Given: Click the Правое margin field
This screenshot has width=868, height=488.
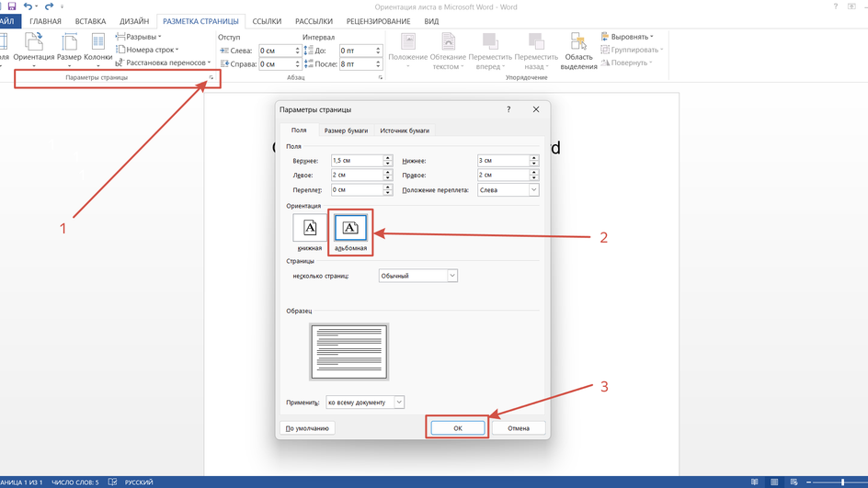Looking at the screenshot, I should coord(503,175).
